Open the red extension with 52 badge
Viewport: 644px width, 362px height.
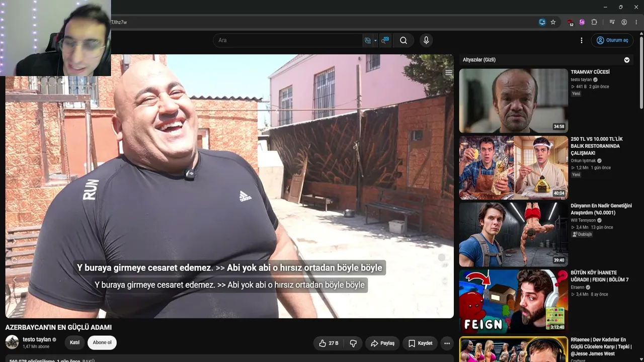[570, 23]
